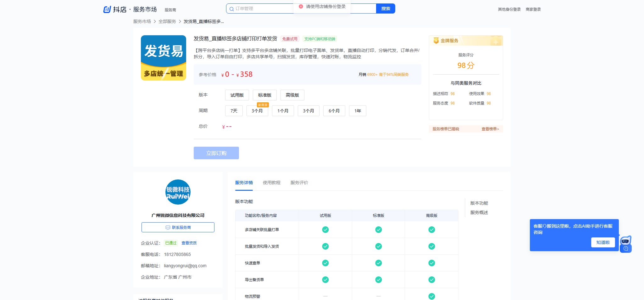Open 查看榜单 link
Viewport: 644px width, 300px height.
click(490, 129)
